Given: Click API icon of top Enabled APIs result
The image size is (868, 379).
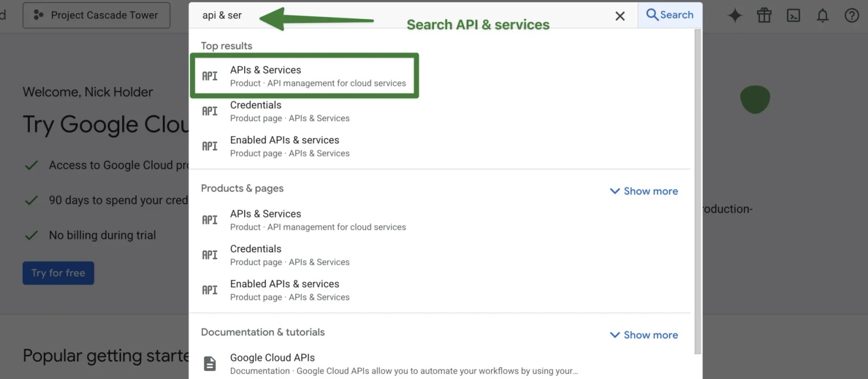Looking at the screenshot, I should click(210, 147).
